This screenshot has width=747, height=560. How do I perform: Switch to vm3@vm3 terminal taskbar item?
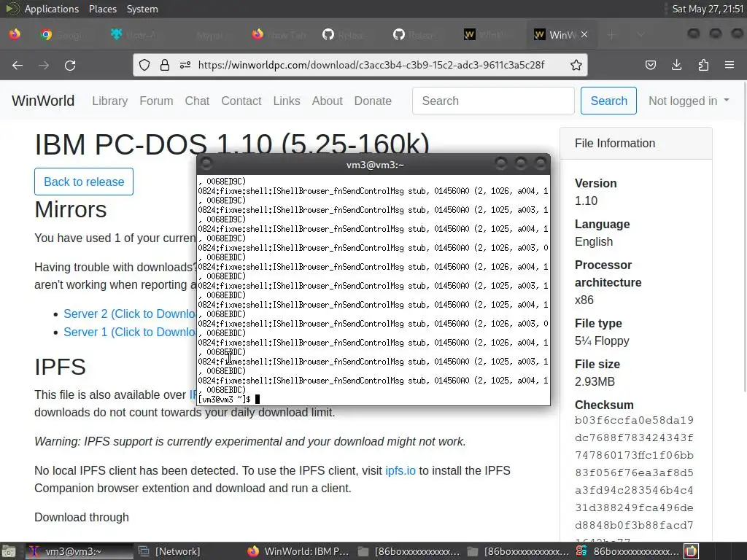point(79,551)
